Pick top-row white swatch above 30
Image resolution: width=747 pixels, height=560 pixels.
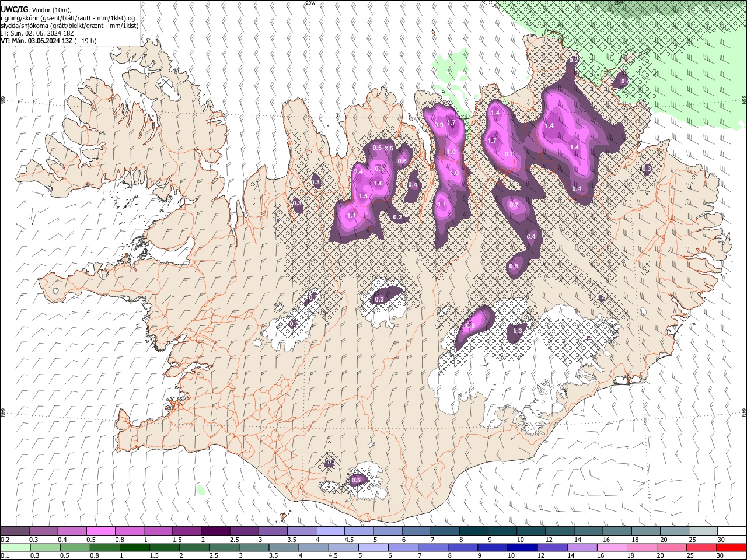tap(732, 531)
